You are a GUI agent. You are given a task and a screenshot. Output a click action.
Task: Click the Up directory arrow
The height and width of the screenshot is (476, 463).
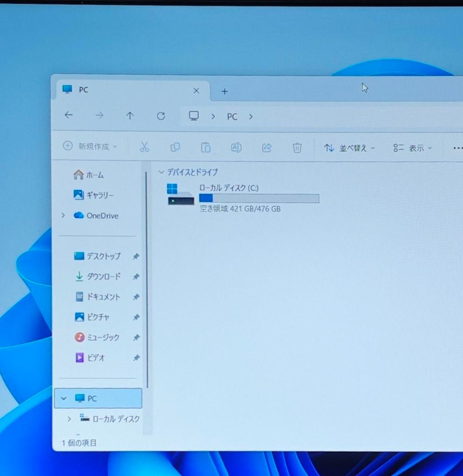130,116
